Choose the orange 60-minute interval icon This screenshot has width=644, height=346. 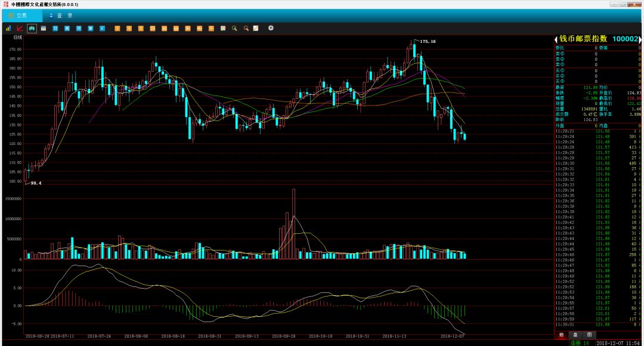176,29
